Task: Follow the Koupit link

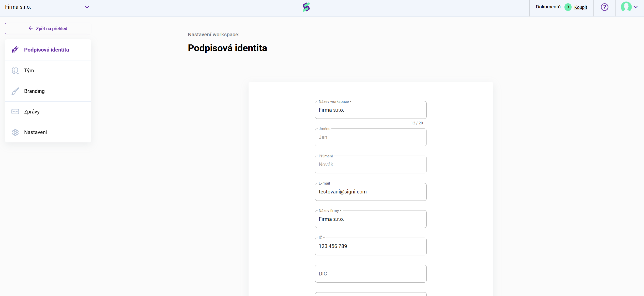Action: (x=580, y=7)
